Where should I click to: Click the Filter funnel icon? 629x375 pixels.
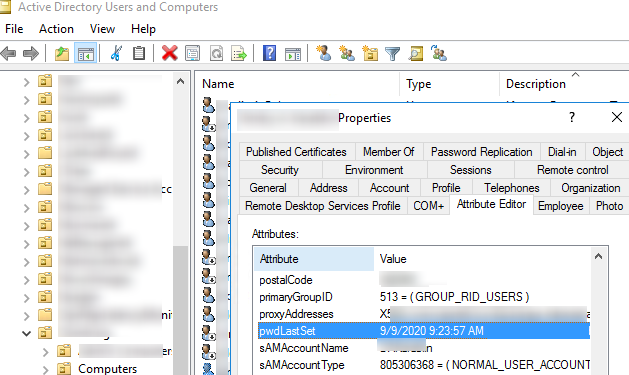point(392,53)
